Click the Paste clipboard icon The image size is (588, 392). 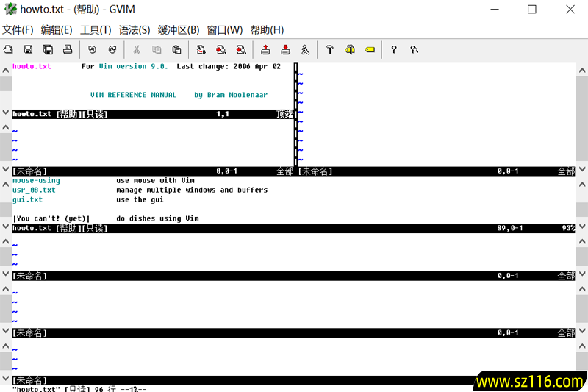176,49
